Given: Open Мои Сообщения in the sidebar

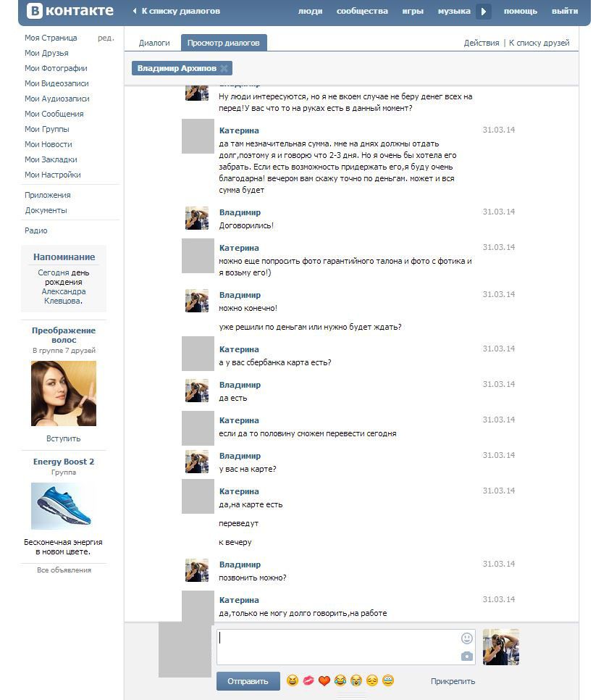Looking at the screenshot, I should [x=54, y=114].
